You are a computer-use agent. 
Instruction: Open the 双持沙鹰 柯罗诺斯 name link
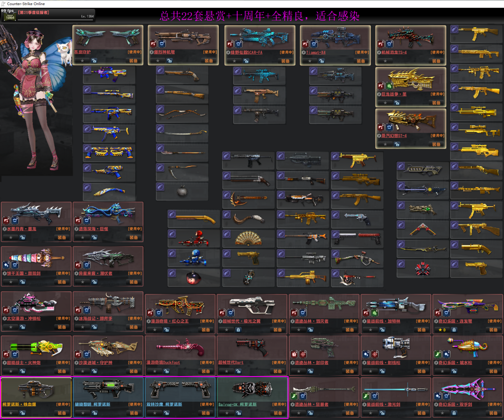[164, 404]
